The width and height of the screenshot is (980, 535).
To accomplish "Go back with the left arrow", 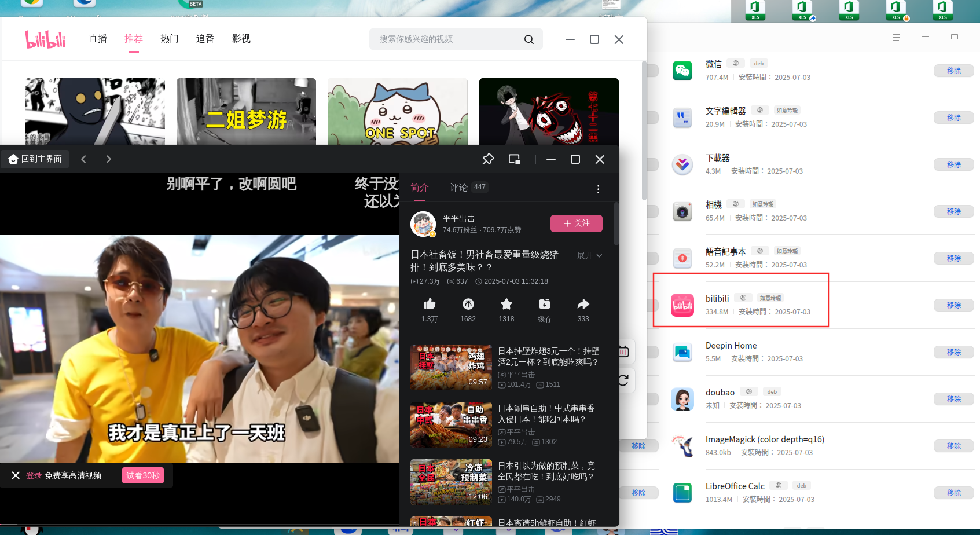I will tap(83, 159).
